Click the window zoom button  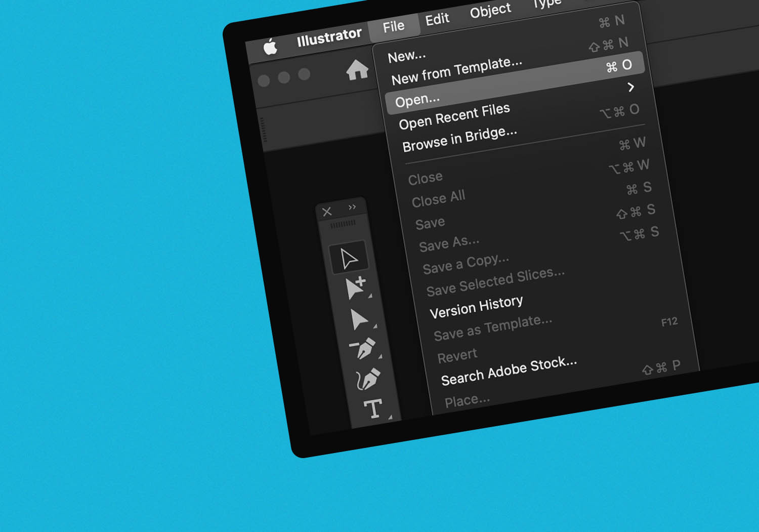click(x=304, y=74)
